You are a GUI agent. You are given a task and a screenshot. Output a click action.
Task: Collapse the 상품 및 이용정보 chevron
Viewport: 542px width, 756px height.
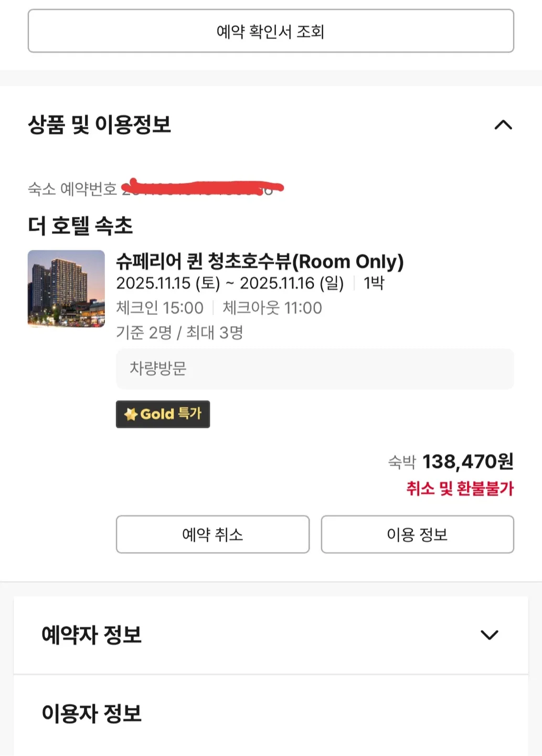tap(503, 125)
